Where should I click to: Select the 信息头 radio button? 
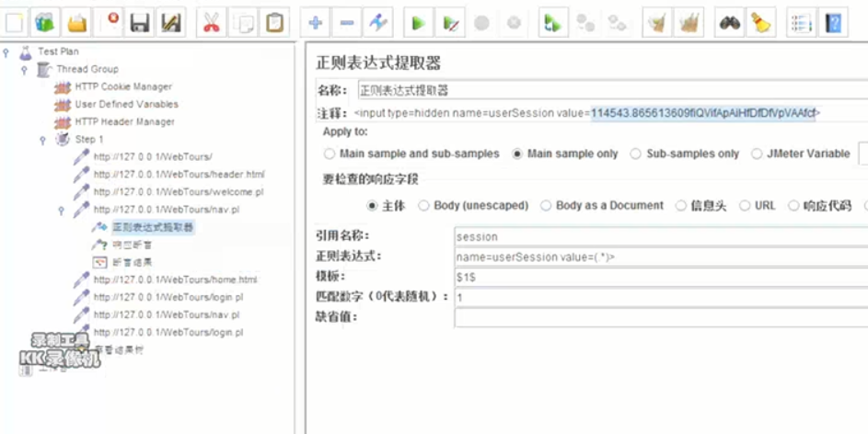coord(681,206)
